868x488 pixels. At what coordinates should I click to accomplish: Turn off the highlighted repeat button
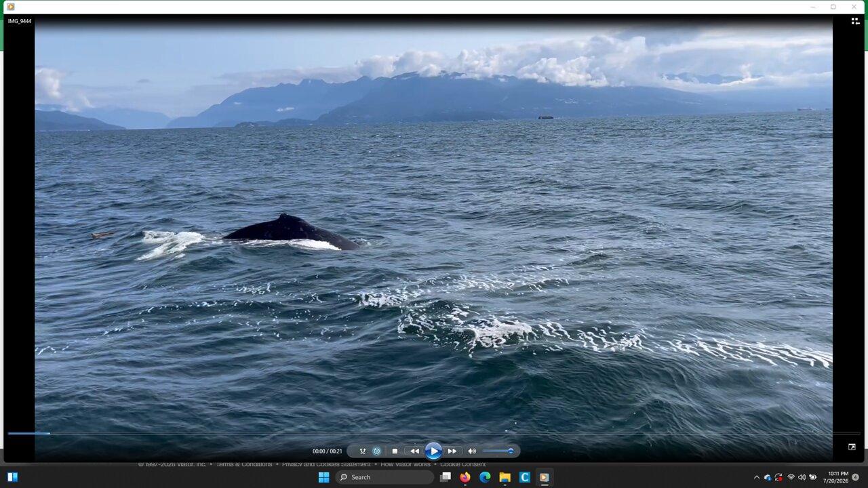(377, 451)
